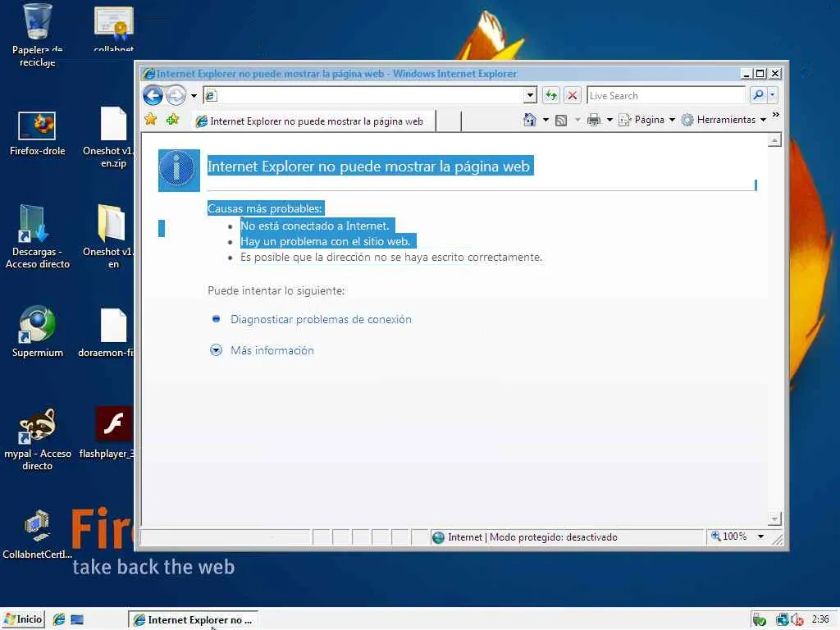The height and width of the screenshot is (630, 840).
Task: Select the collabnet certificate desktop icon
Action: pyautogui.click(x=113, y=29)
